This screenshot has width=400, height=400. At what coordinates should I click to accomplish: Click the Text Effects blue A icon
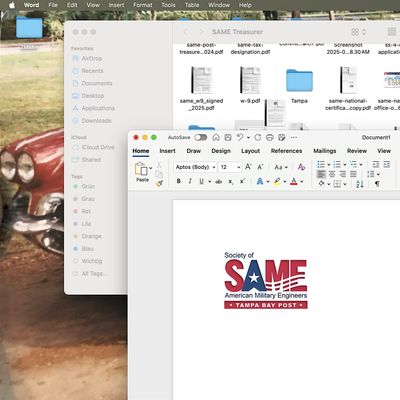click(x=260, y=181)
